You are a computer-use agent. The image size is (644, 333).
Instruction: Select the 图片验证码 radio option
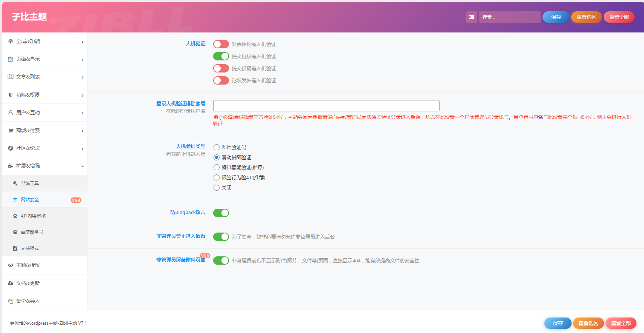tap(217, 147)
